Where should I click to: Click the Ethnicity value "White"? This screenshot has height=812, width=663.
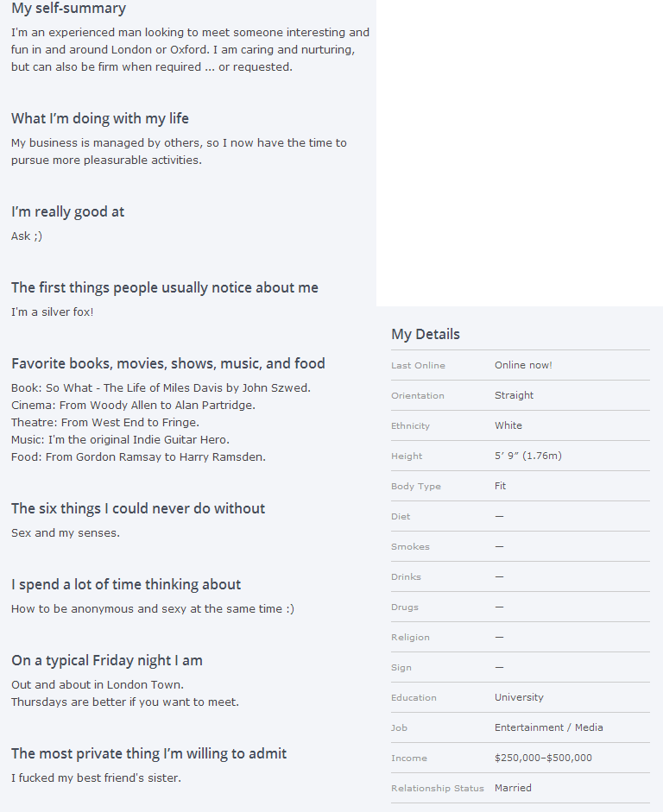[x=508, y=425]
